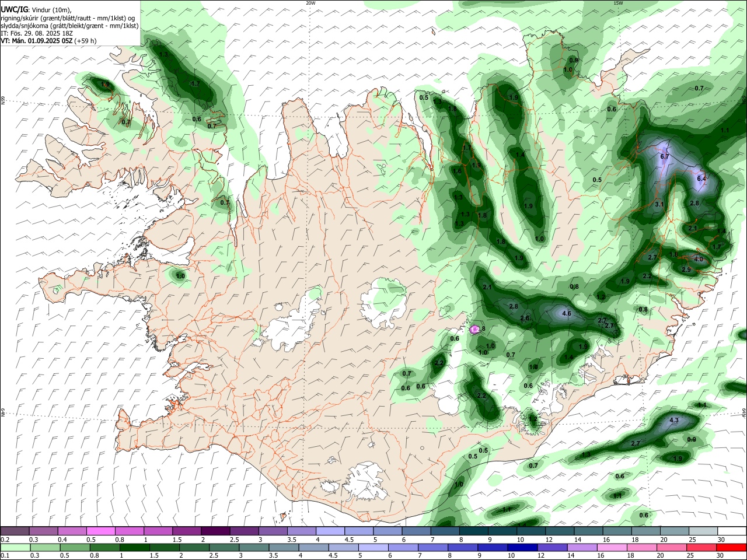Click the 2.6 precipitation value label

click(x=525, y=318)
